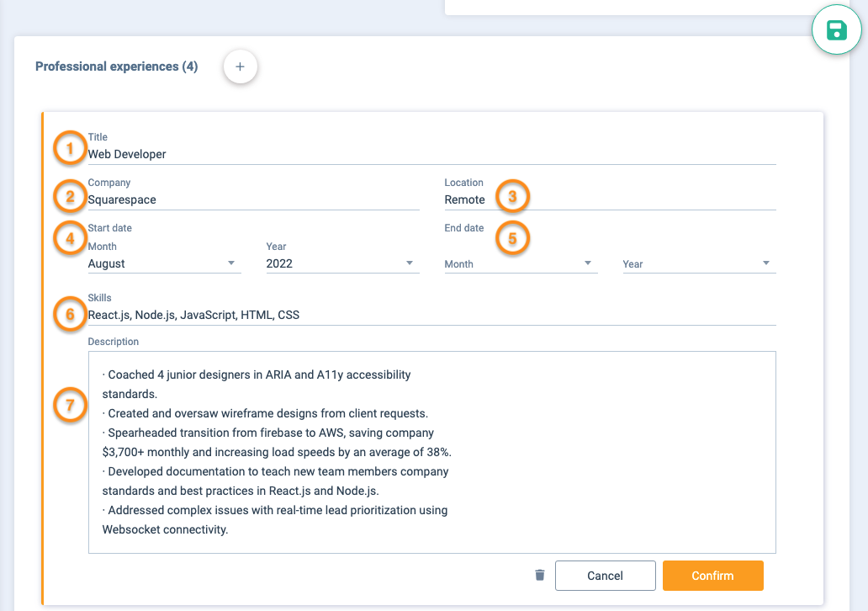The height and width of the screenshot is (611, 868).
Task: Delete this experience with the trash icon
Action: (540, 575)
